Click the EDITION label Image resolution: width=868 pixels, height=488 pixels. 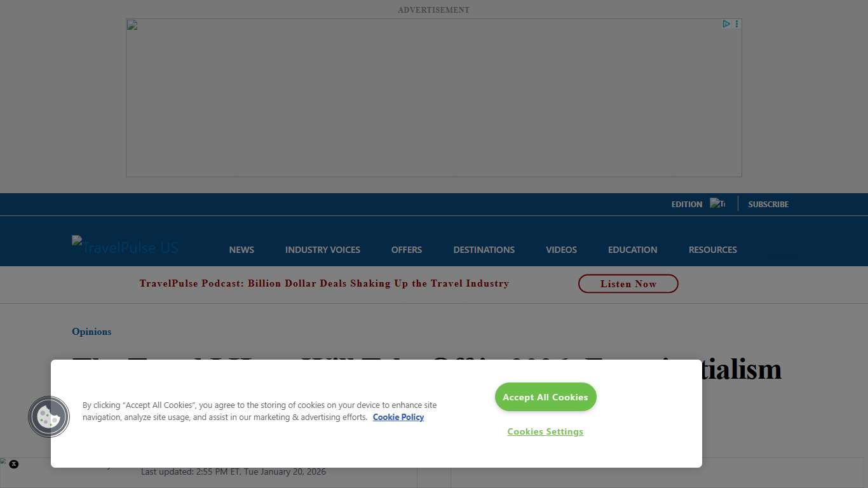click(x=687, y=204)
